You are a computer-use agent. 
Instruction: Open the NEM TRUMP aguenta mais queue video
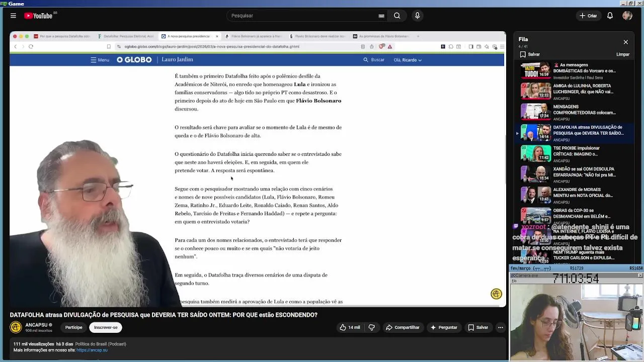[575, 255]
